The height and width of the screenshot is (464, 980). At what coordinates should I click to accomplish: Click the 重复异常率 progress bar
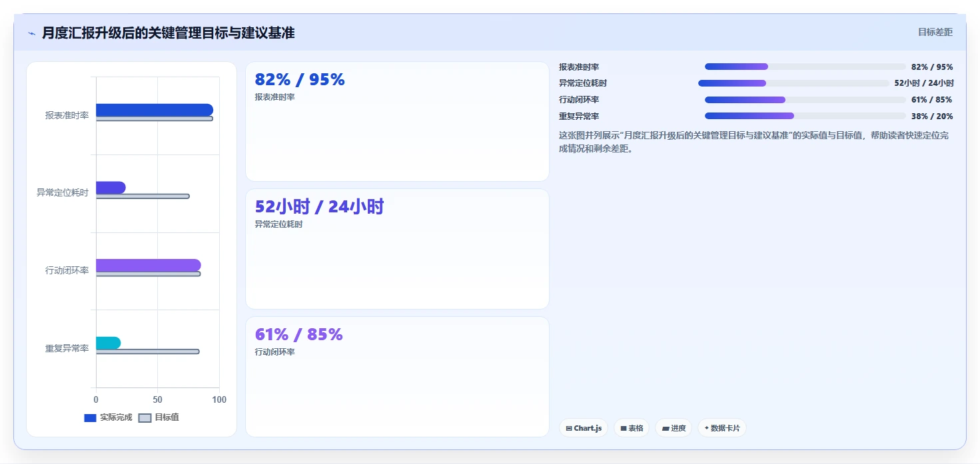pyautogui.click(x=805, y=116)
